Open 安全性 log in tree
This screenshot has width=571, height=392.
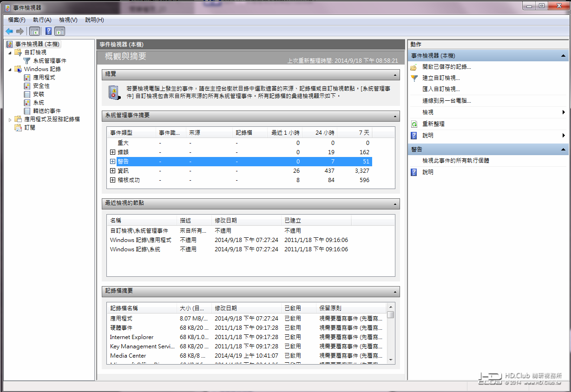point(41,86)
